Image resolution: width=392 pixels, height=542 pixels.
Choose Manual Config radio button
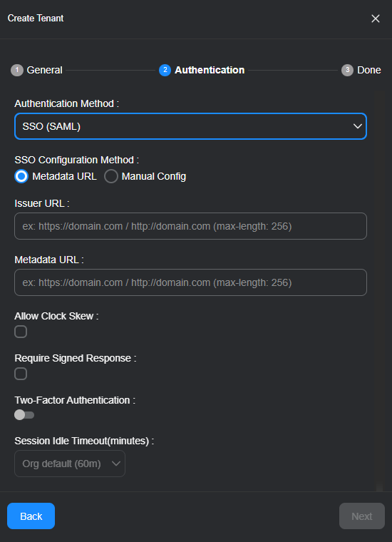point(111,176)
